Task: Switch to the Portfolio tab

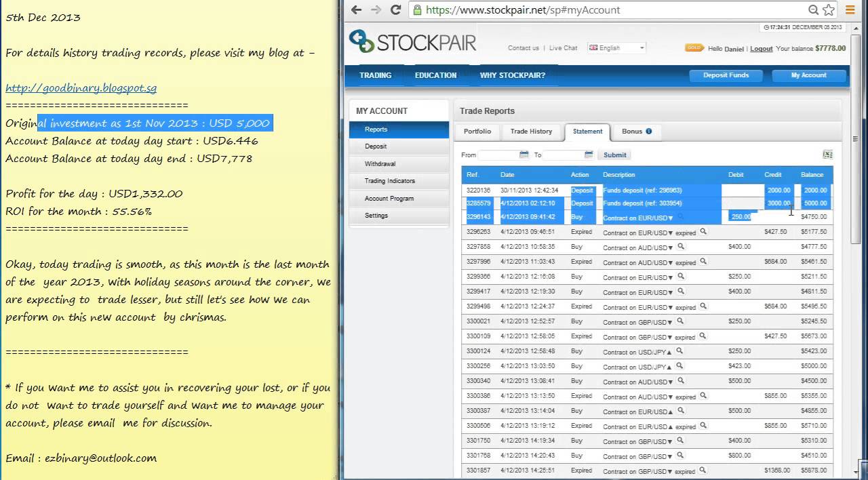Action: click(x=477, y=132)
